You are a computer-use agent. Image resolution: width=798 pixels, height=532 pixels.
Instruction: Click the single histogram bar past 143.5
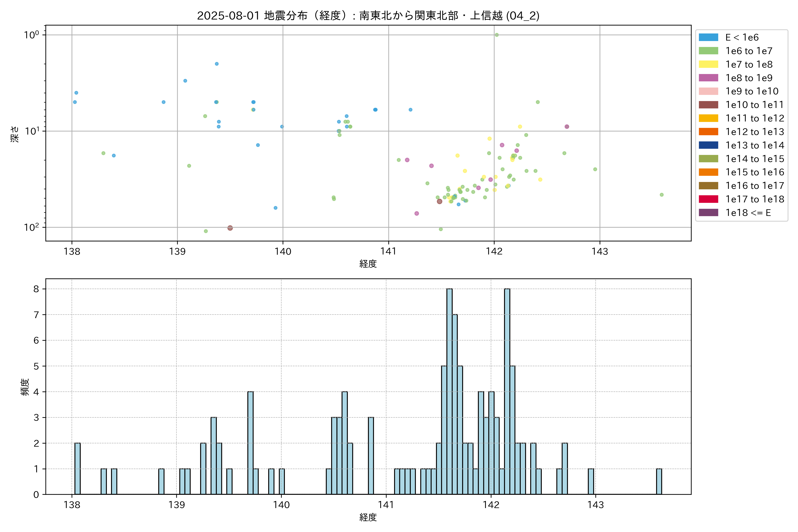pyautogui.click(x=659, y=481)
